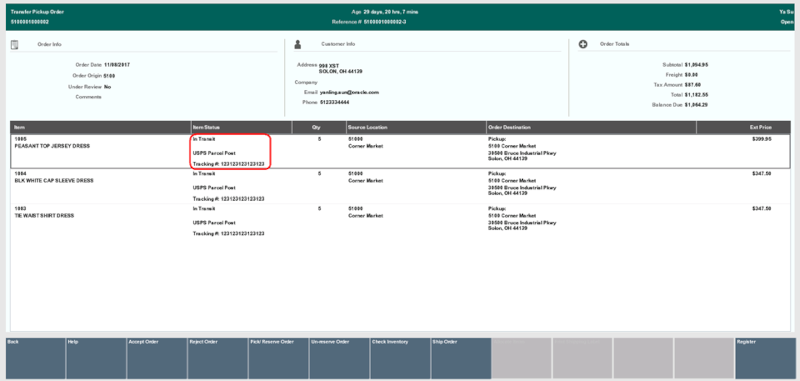Go back using the Back button
The height and width of the screenshot is (381, 800).
(x=36, y=358)
